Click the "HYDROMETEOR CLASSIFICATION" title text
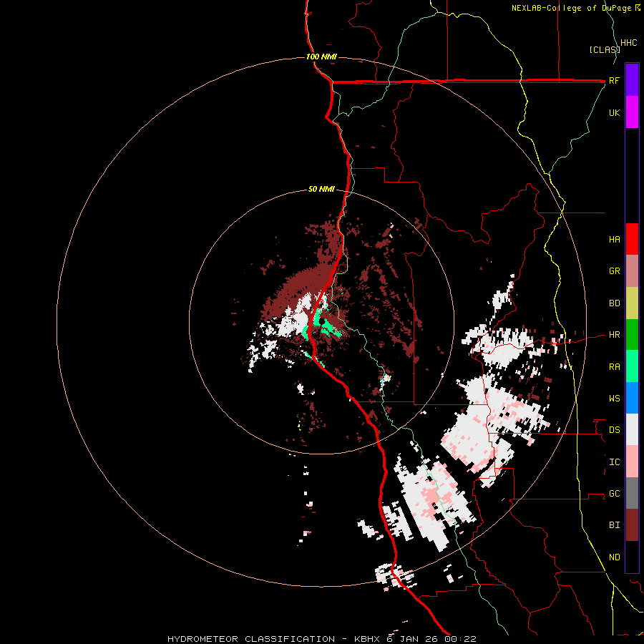The height and width of the screenshot is (644, 644). [x=251, y=639]
